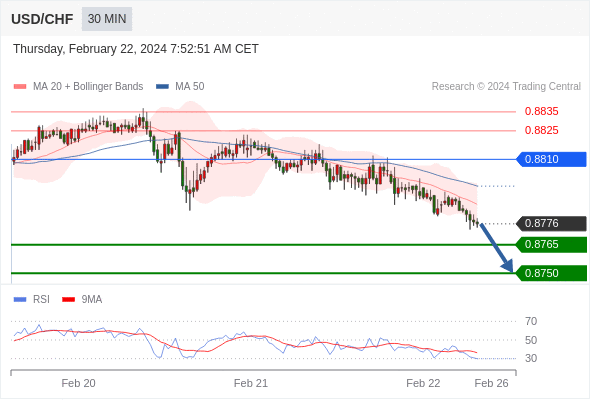Click the Research © 2024 Trading Central credit
The image size is (590, 400).
(506, 87)
